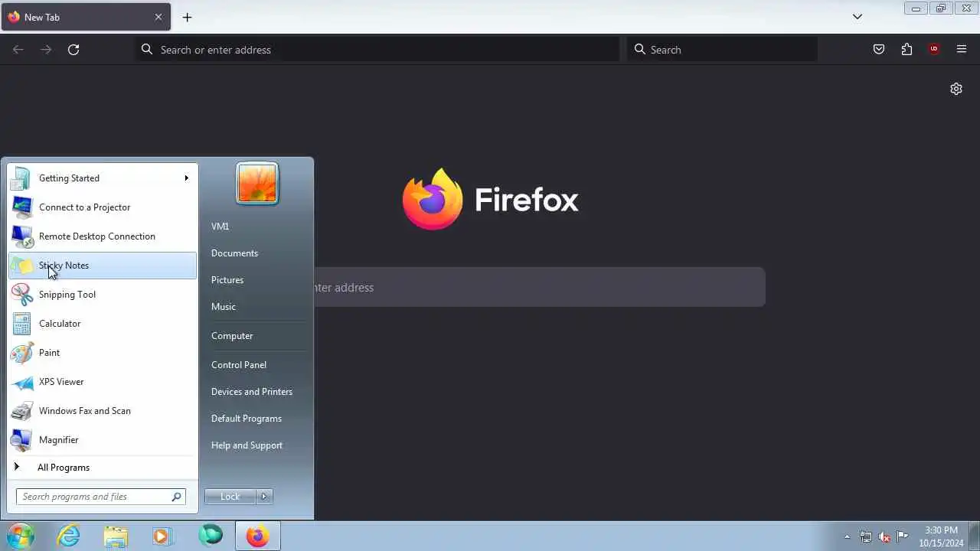Open Paint program

coord(103,353)
